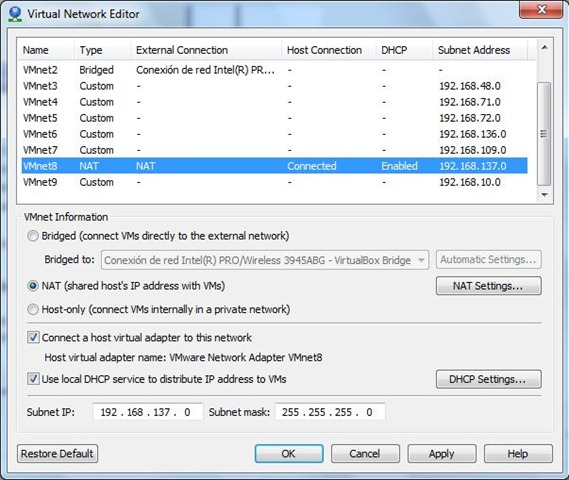The height and width of the screenshot is (480, 569).
Task: Click the Apply button
Action: click(442, 454)
